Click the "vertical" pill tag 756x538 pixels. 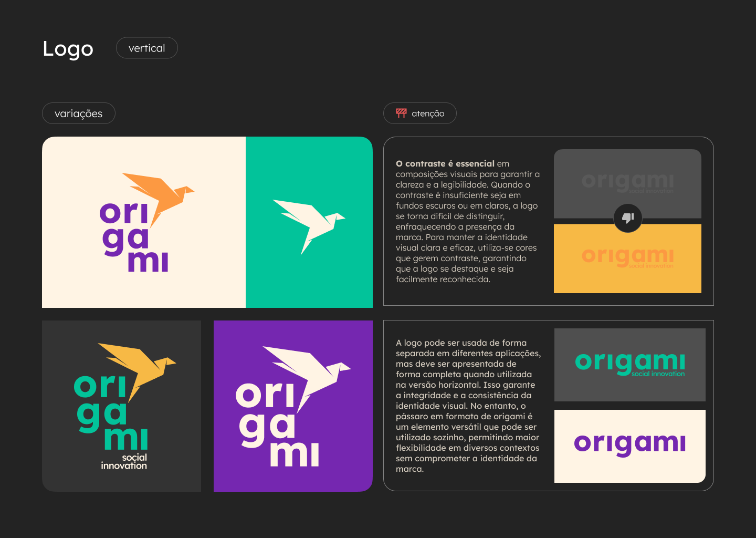click(x=146, y=48)
